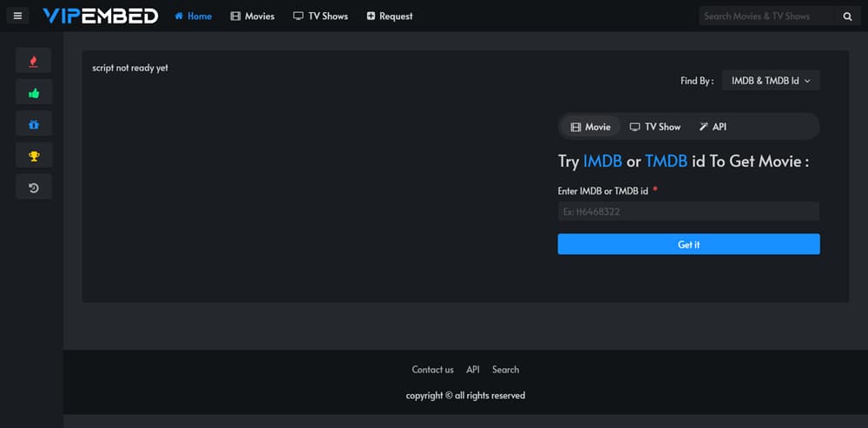This screenshot has width=868, height=428.
Task: Click the blue 'TMDB' word in heading
Action: [666, 161]
